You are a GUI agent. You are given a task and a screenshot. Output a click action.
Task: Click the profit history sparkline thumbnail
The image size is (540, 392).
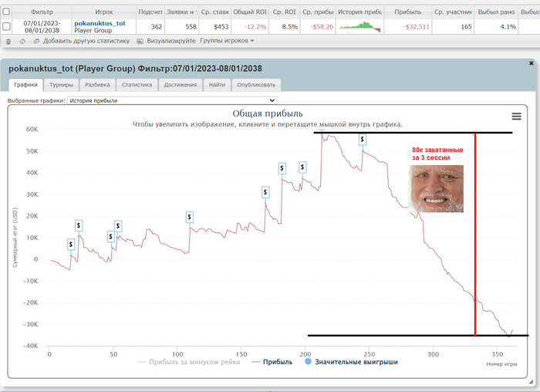point(360,26)
